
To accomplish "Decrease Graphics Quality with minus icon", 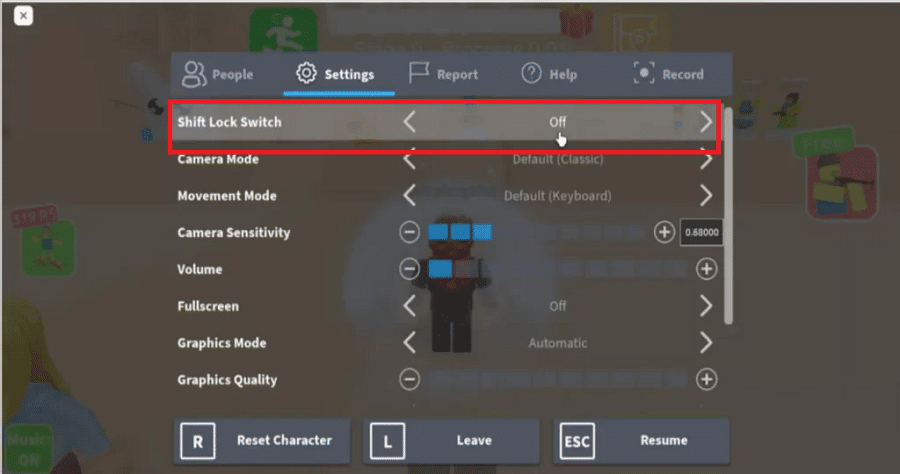I will [x=409, y=380].
